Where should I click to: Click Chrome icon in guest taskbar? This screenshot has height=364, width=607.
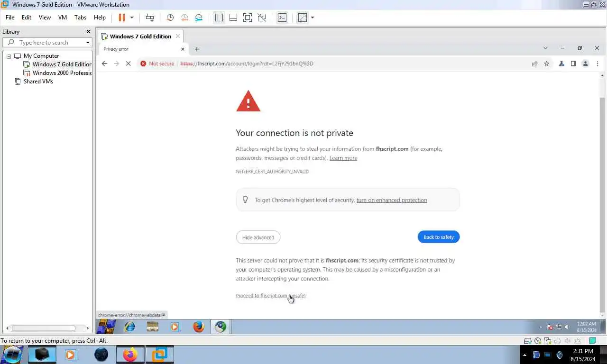tap(221, 327)
